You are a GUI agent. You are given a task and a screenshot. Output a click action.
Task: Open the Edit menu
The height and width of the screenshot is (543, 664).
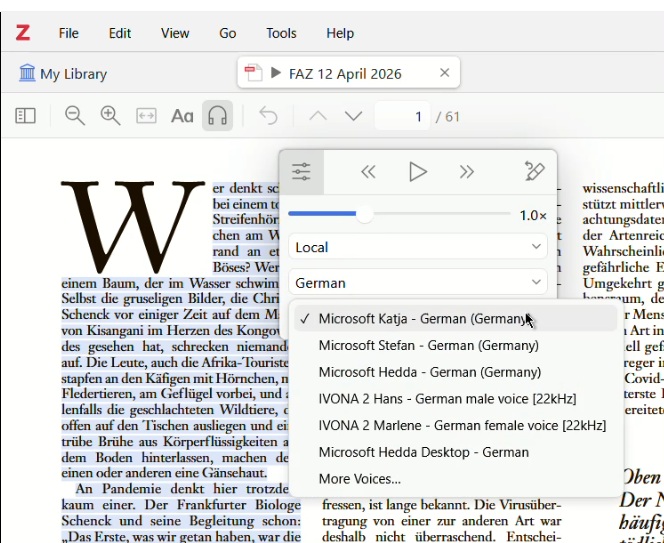pyautogui.click(x=120, y=33)
